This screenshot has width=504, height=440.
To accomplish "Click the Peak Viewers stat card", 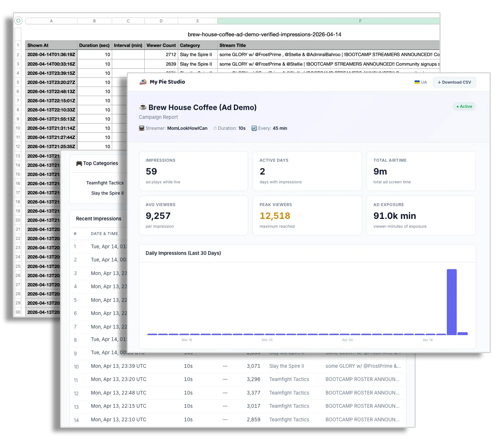I will [x=307, y=215].
